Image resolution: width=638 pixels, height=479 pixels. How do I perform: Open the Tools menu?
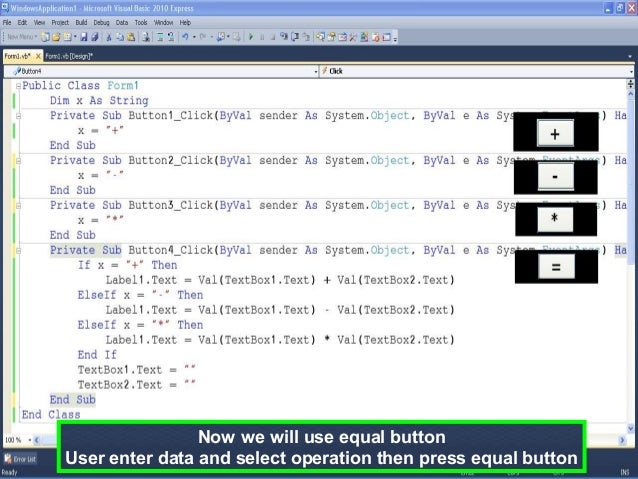point(141,23)
